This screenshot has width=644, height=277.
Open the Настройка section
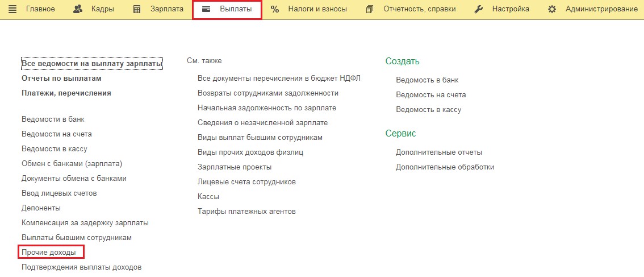(511, 9)
